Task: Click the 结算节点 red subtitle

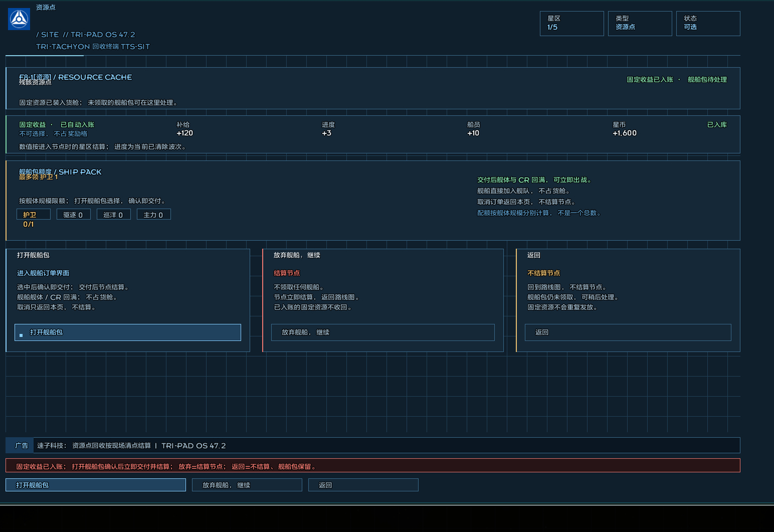Action: coord(287,273)
